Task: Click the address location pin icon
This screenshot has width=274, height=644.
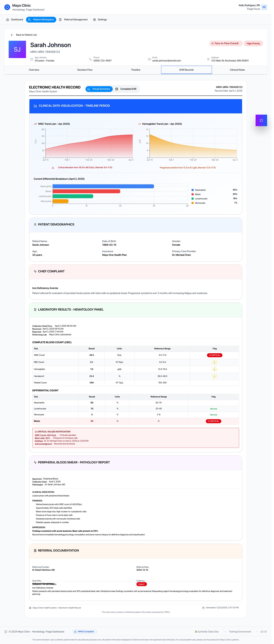Action: point(208,59)
